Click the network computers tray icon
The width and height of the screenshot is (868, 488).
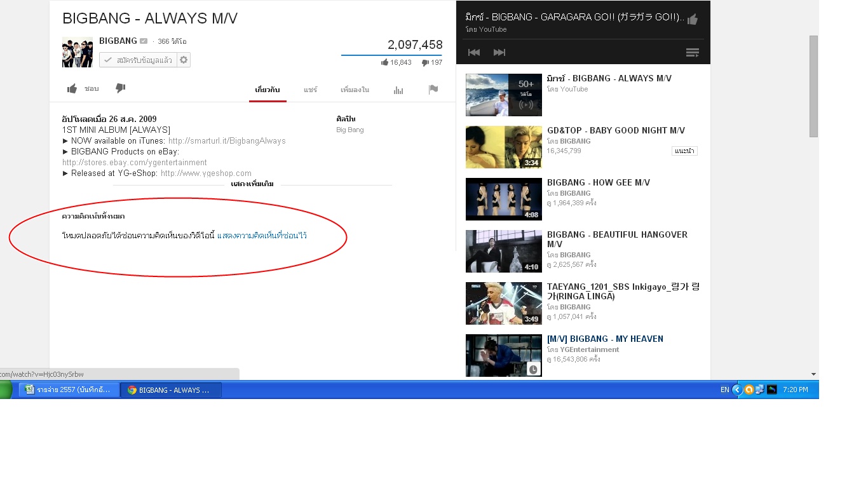coord(760,390)
